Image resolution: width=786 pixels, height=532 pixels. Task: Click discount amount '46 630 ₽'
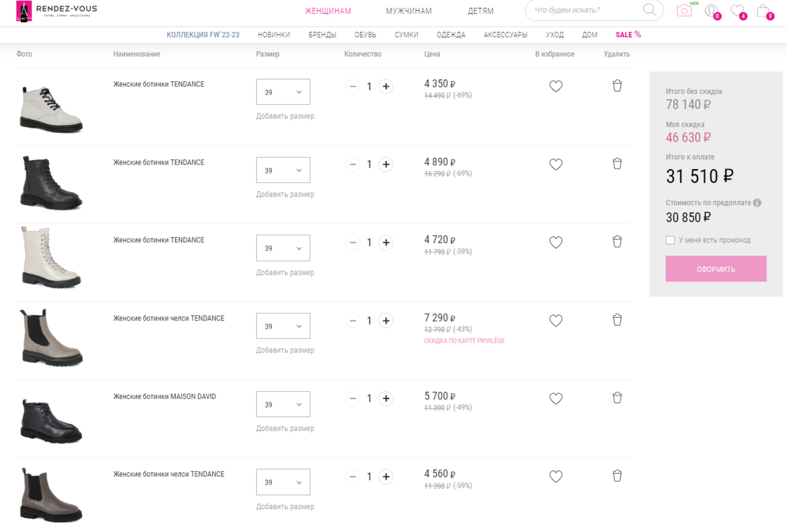[x=688, y=138]
